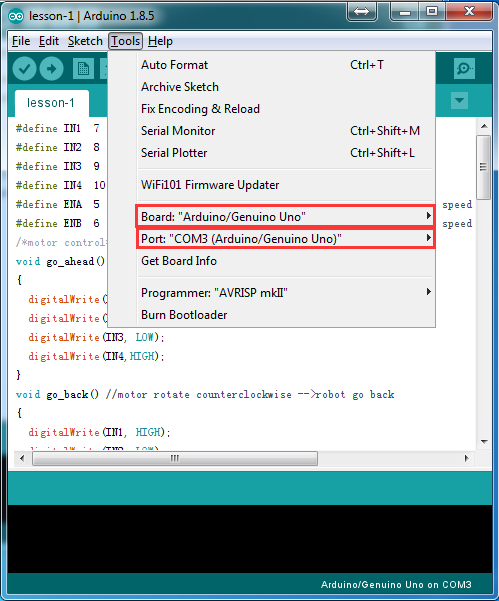
Task: Open the Edit menu
Action: (49, 41)
